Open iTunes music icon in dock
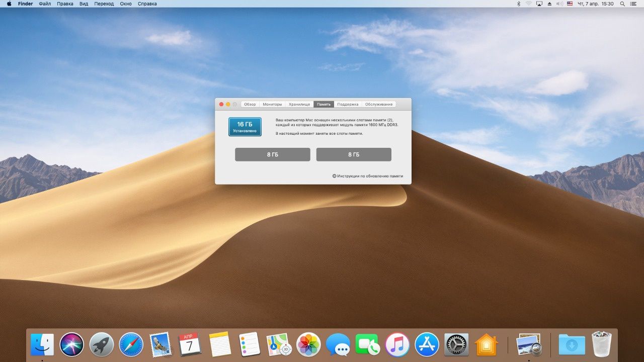 (x=397, y=344)
